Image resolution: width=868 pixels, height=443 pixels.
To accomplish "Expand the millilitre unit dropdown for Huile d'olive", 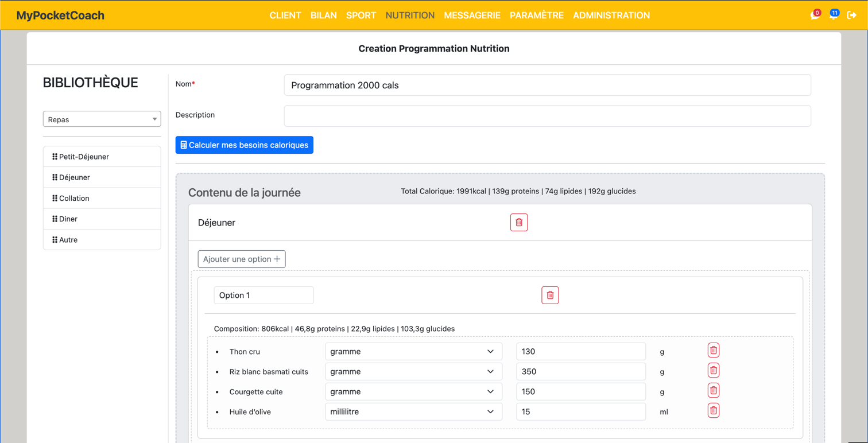I will (413, 412).
